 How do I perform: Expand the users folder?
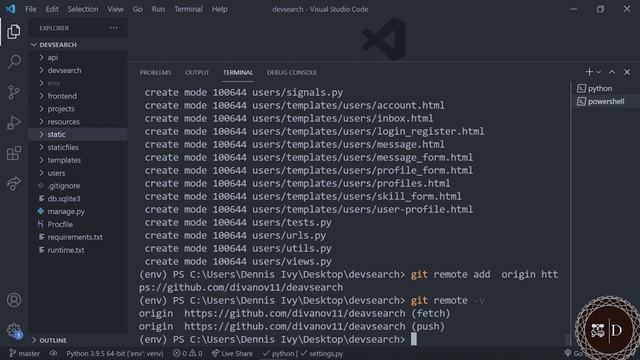click(78, 173)
